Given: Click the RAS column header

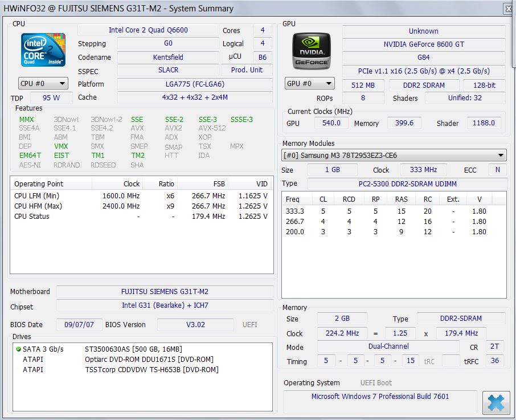Looking at the screenshot, I should (401, 199).
